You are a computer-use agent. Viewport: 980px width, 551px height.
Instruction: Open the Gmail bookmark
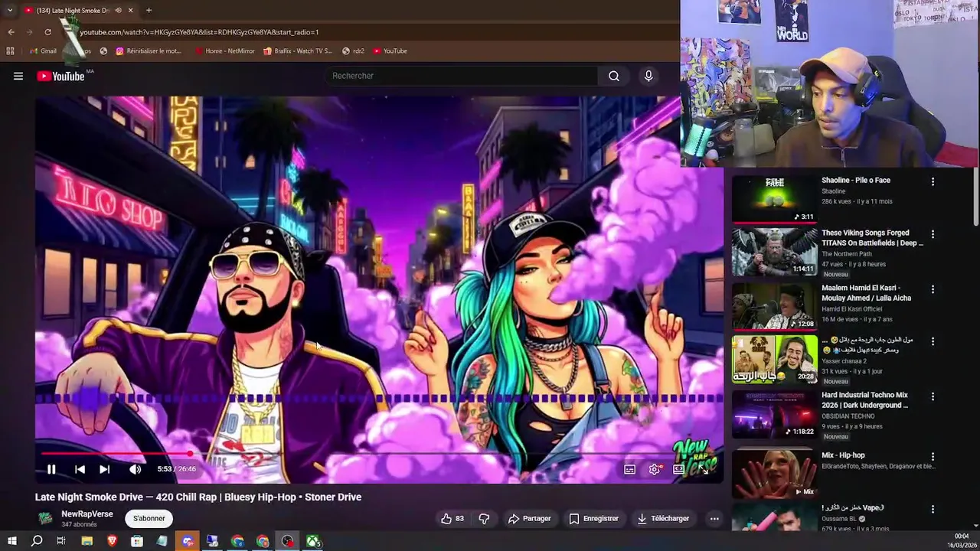click(x=43, y=51)
